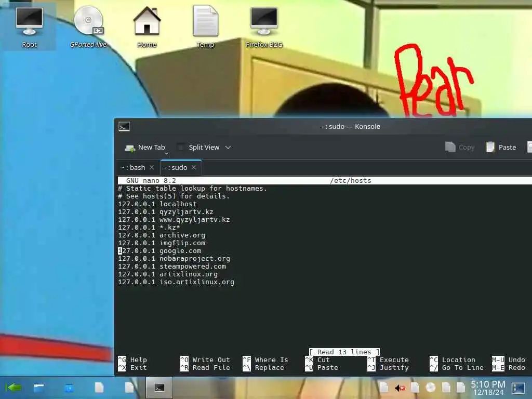Close the '~ : bash' tab

click(x=152, y=168)
